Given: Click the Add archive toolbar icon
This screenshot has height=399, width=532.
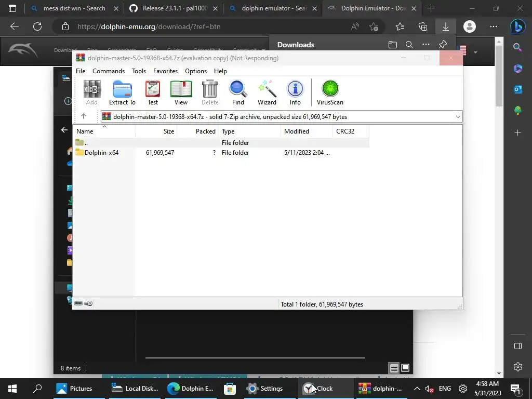Looking at the screenshot, I should tap(92, 92).
